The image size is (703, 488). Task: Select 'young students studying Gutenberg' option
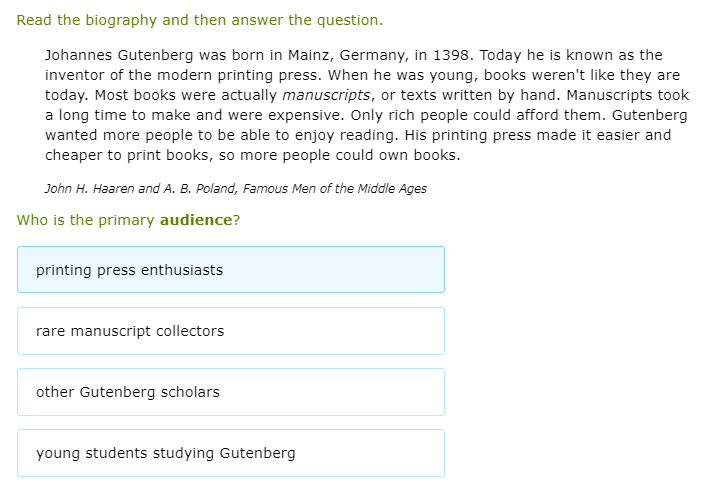[230, 453]
